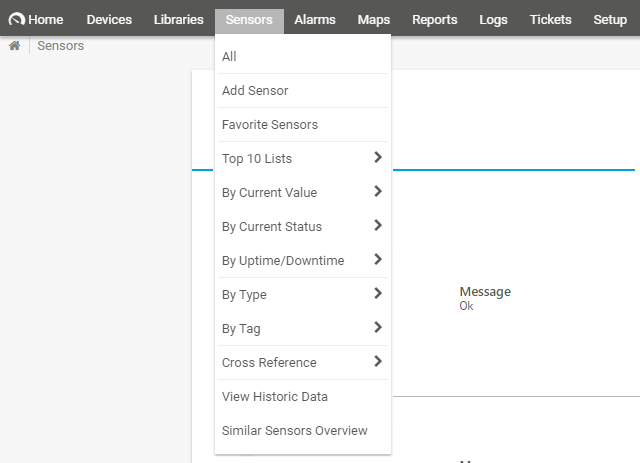Open the By Uptime/Downtime submenu

click(x=302, y=260)
